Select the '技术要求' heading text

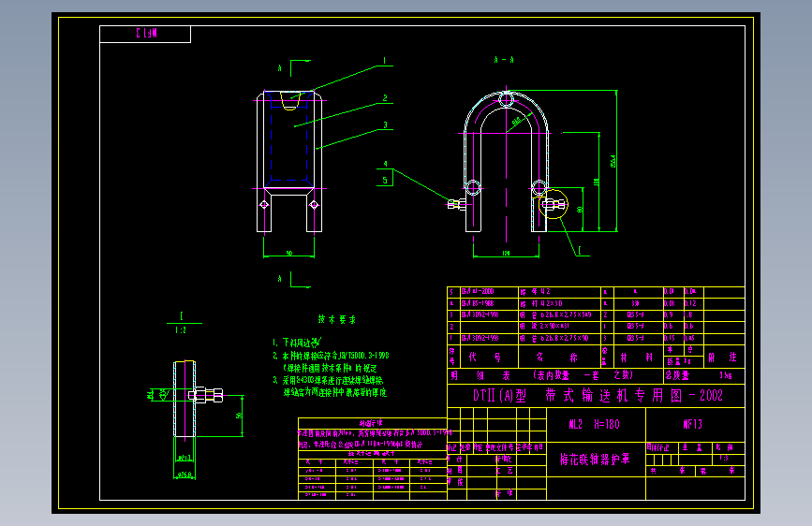(x=336, y=319)
